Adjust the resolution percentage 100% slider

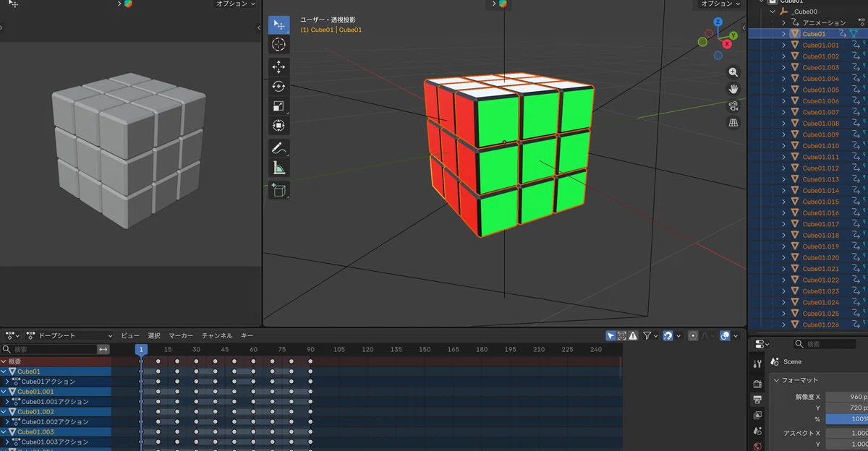coord(846,419)
